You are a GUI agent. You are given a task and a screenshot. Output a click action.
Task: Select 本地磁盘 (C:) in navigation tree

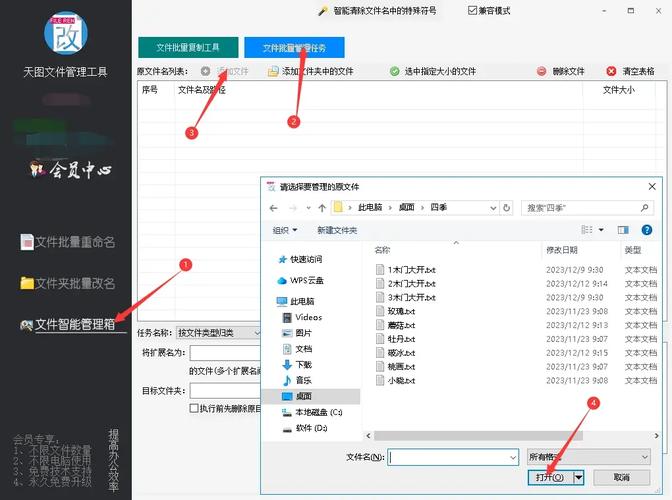click(x=318, y=412)
